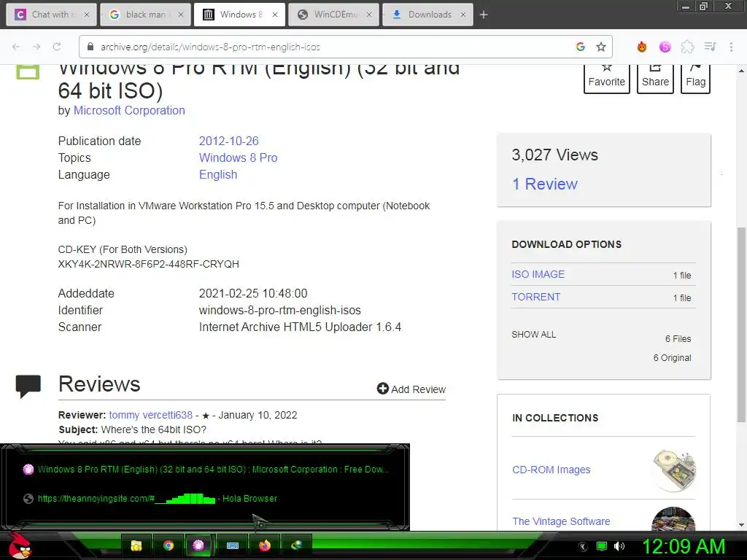This screenshot has height=560, width=747.
Task: Open the Hola flame extension icon
Action: tap(642, 47)
